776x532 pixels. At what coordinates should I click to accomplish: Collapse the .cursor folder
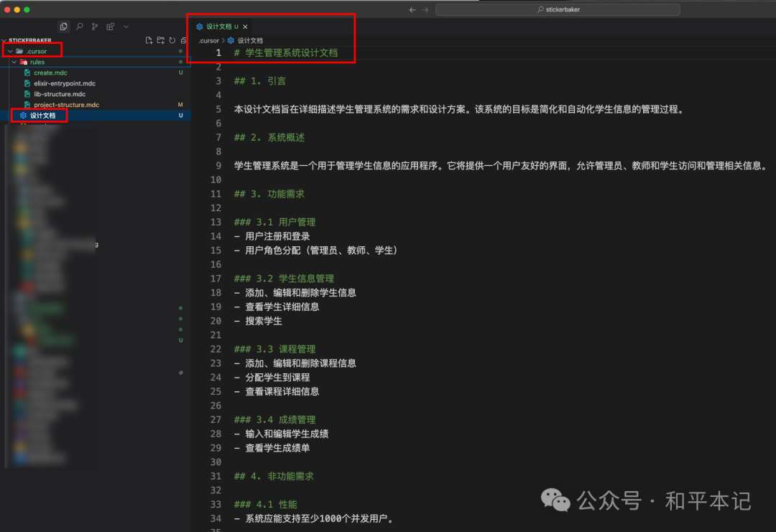[x=10, y=50]
